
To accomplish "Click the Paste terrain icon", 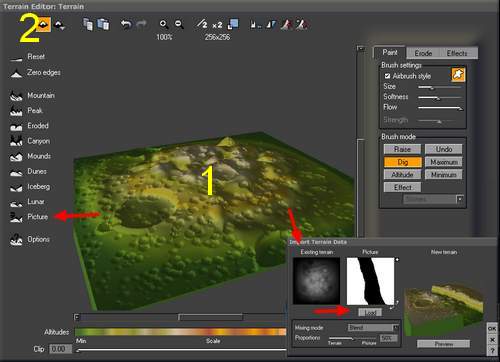I will tap(103, 24).
